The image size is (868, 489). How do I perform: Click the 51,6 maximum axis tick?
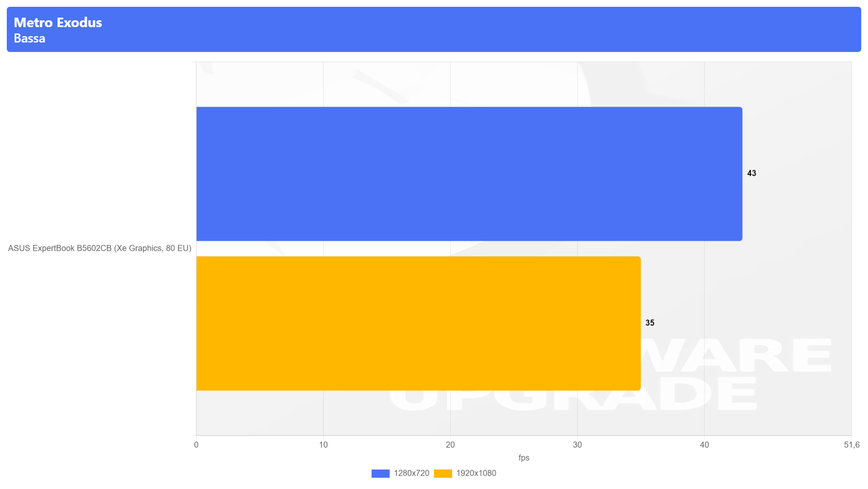tap(852, 445)
